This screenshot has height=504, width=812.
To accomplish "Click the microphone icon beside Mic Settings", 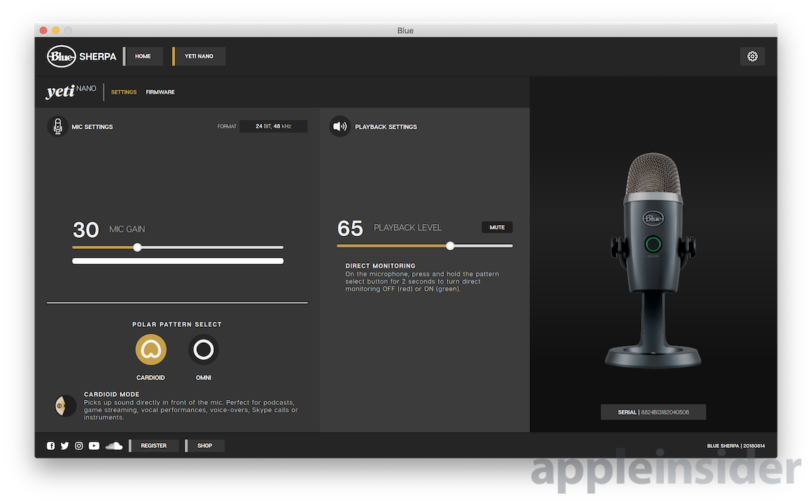I will tap(58, 127).
